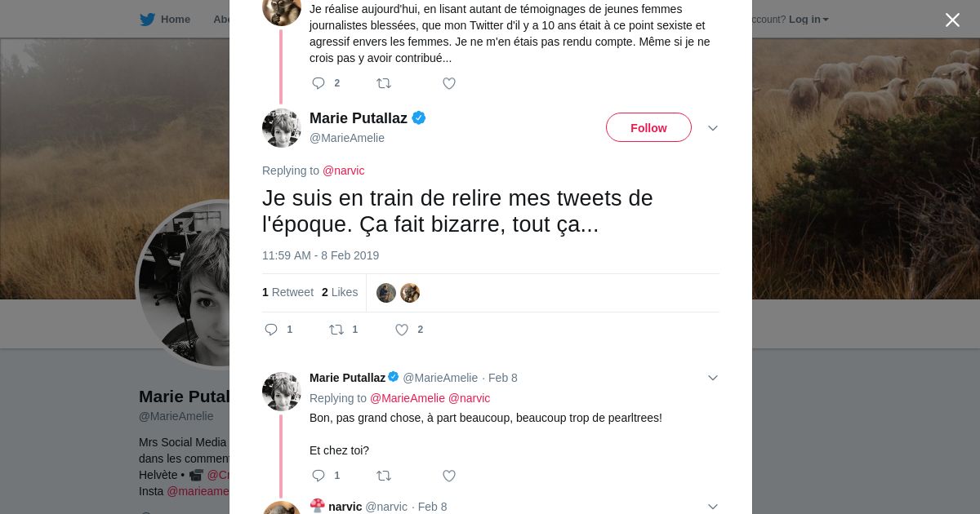View the 1 Retweet list
This screenshot has width=980, height=514.
pyautogui.click(x=287, y=292)
